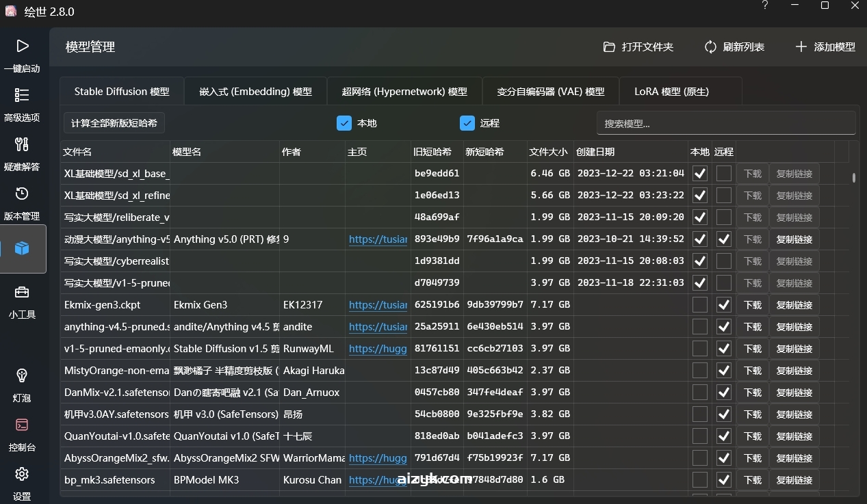Open 高级选项 list icon in sidebar
The width and height of the screenshot is (867, 504).
(22, 96)
